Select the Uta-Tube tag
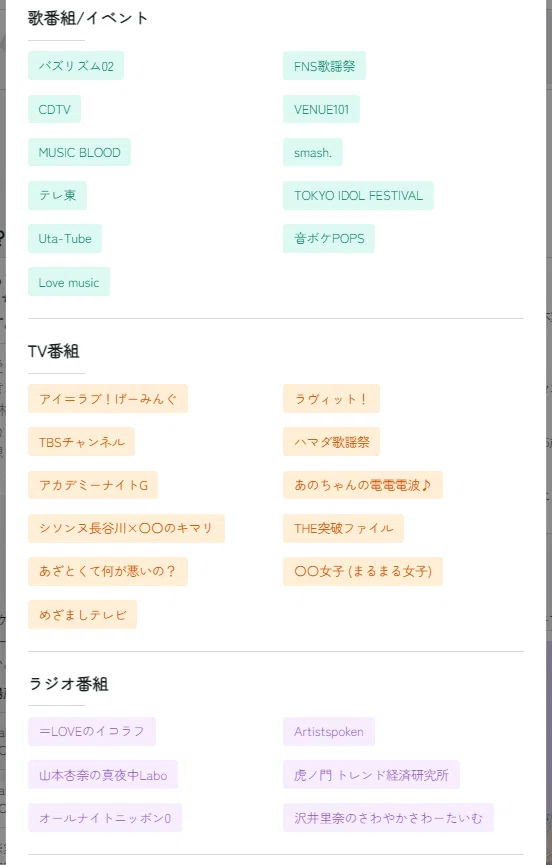The image size is (552, 865). (x=65, y=239)
